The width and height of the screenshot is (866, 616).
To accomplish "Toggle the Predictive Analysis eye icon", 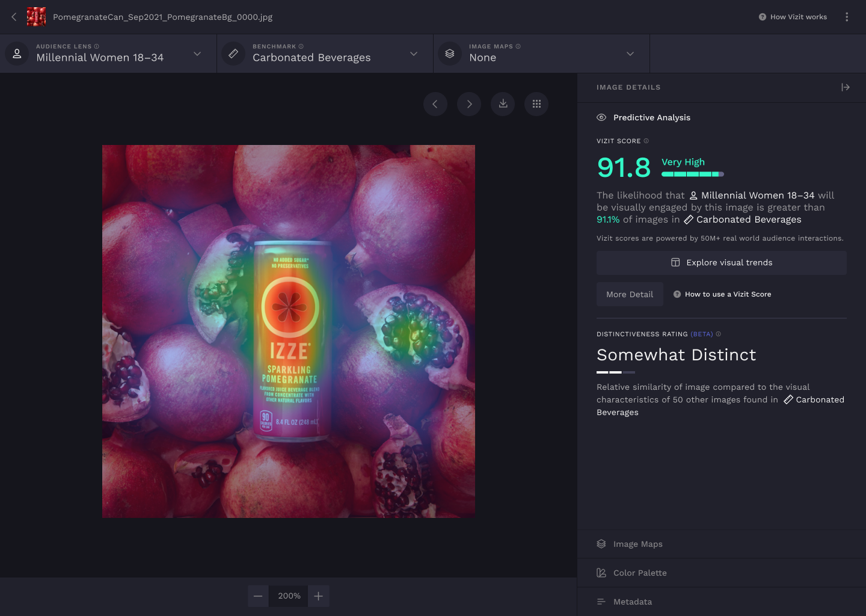I will click(x=601, y=117).
